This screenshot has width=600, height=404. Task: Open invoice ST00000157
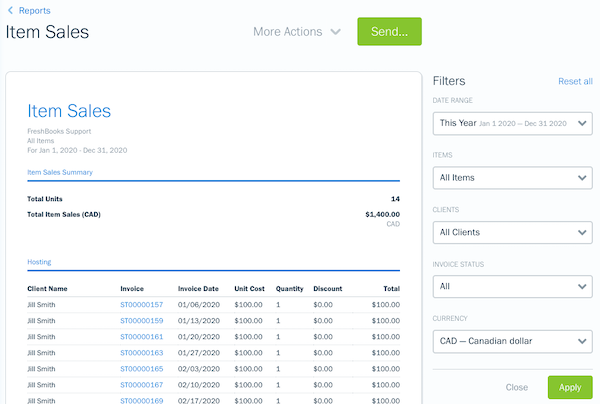pyautogui.click(x=141, y=305)
